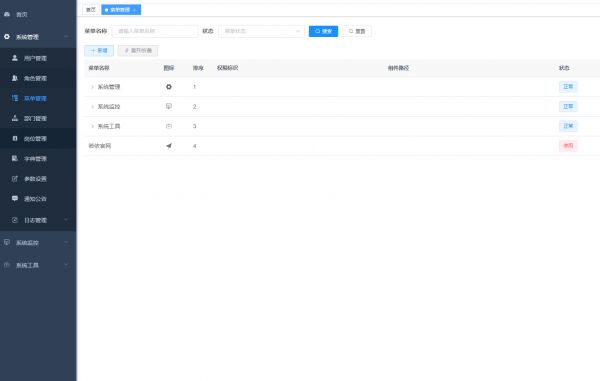The width and height of the screenshot is (600, 381).
Task: Click the gear icon in 系统管理 table row
Action: tap(169, 87)
